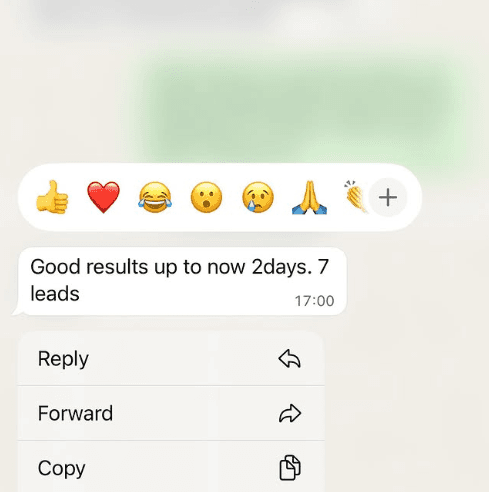Click the copy documents icon
The height and width of the screenshot is (492, 489).
point(290,467)
